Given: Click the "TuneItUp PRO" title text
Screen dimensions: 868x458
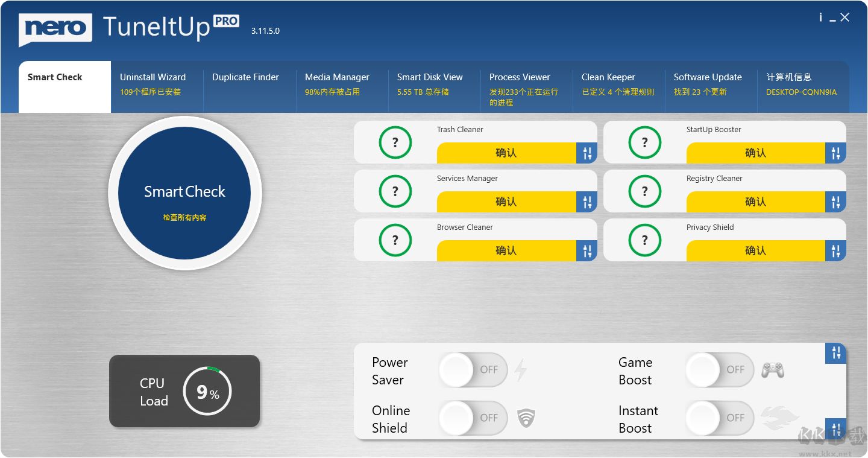Looking at the screenshot, I should (x=171, y=27).
